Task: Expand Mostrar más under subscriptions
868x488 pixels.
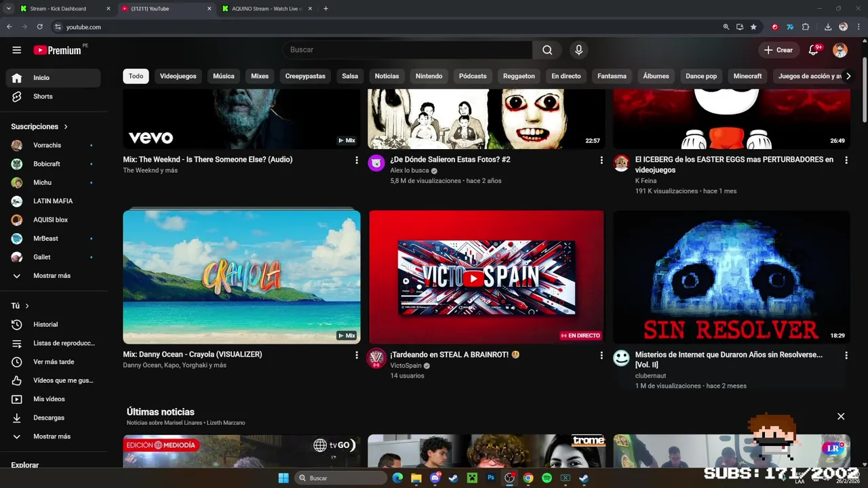Action: coord(53,276)
